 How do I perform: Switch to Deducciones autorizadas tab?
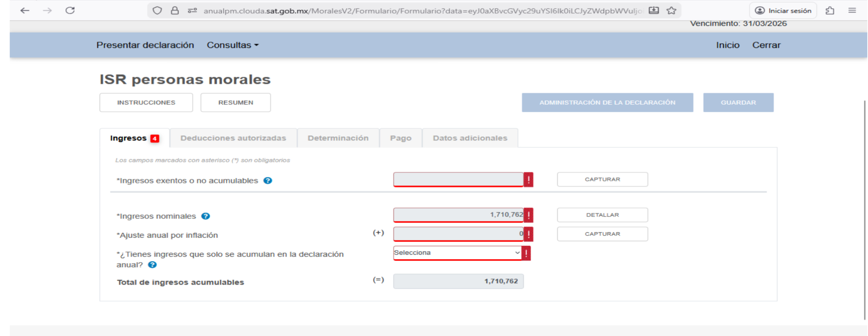pyautogui.click(x=233, y=138)
